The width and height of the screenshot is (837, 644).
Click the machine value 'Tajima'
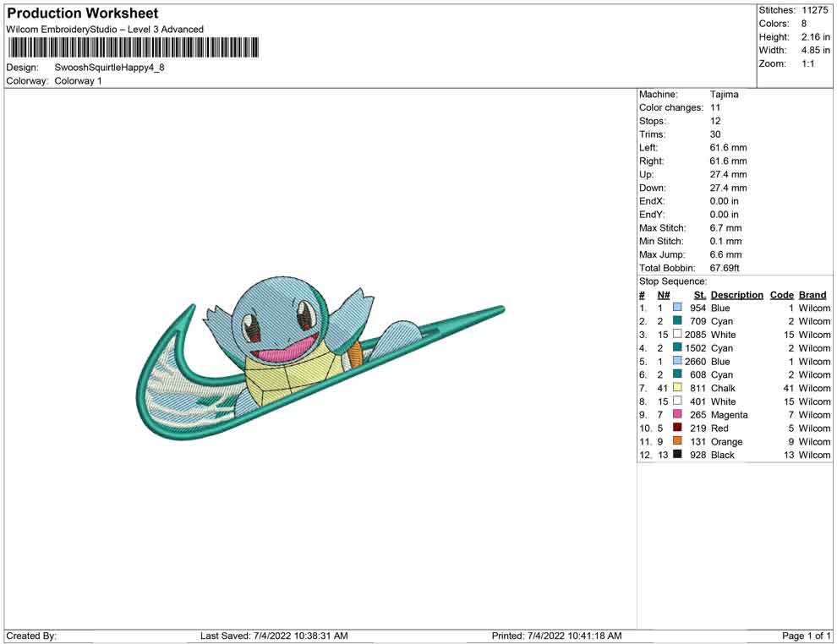(x=724, y=95)
